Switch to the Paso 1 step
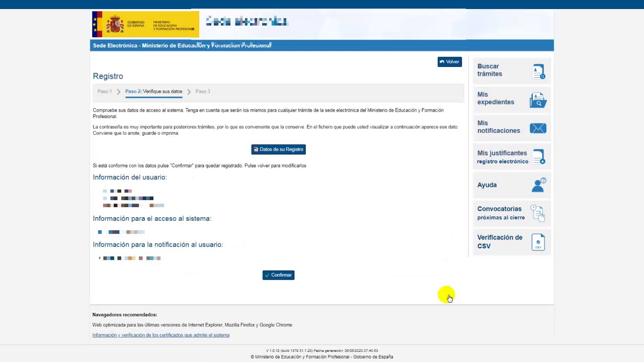644x362 pixels. pyautogui.click(x=105, y=91)
